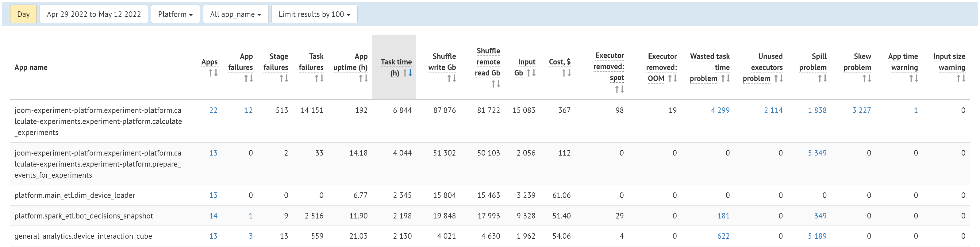
Task: Sort by Apps column arrows icon
Action: click(213, 73)
